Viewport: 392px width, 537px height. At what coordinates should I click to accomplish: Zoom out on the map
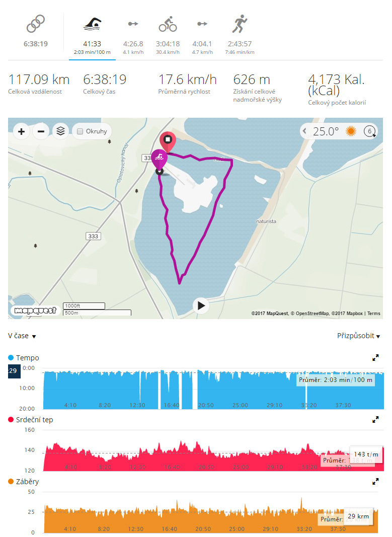[41, 131]
